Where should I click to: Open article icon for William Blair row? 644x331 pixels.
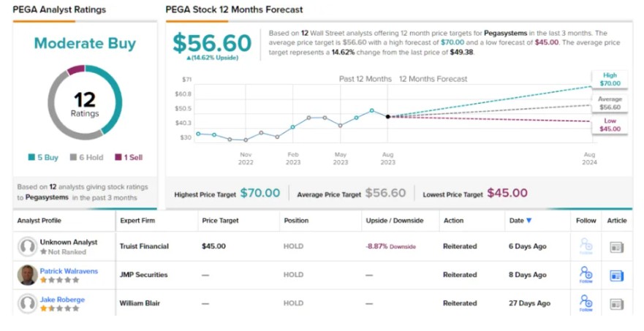pyautogui.click(x=617, y=303)
